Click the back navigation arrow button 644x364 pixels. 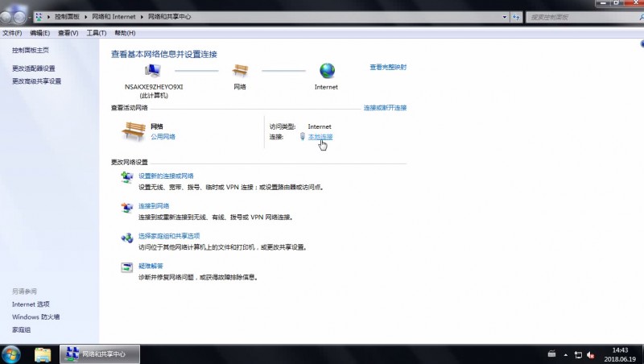pos(6,17)
